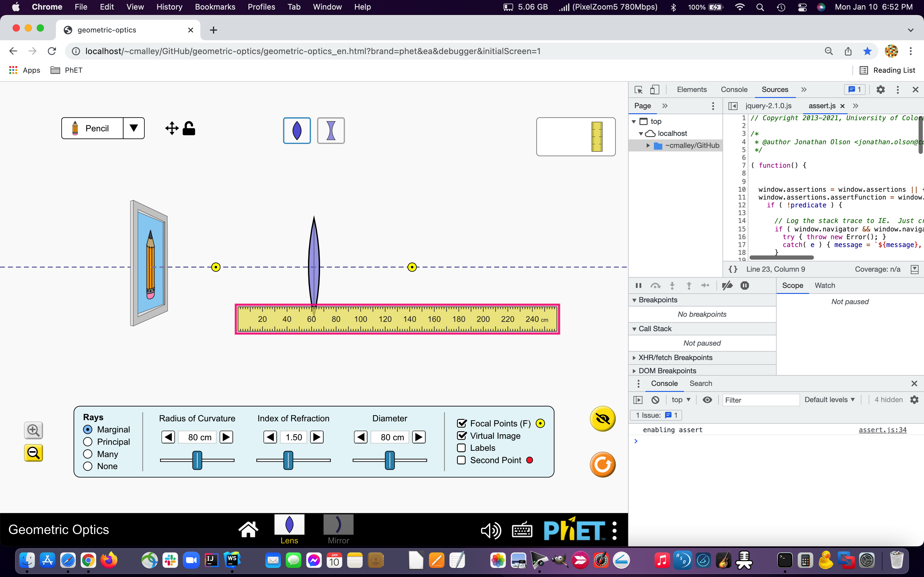Screen dimensions: 924x577
Task: Expand the ~cmalley/GitHub folder in Sources
Action: (648, 145)
